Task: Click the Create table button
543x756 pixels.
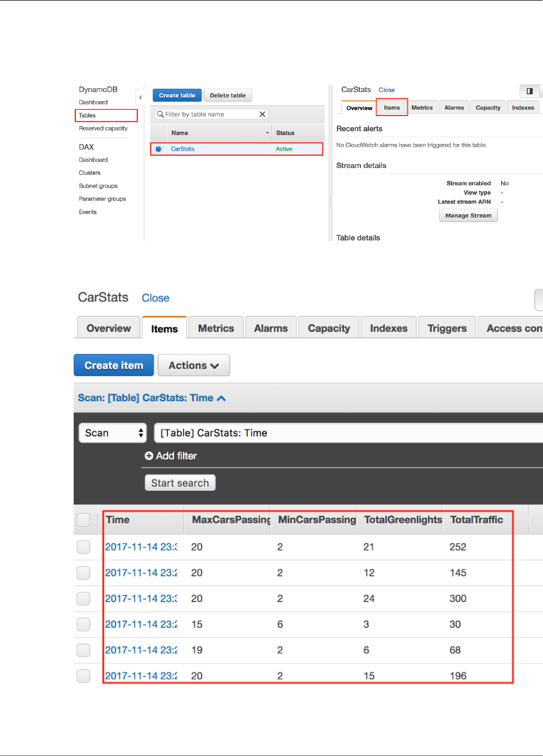Action: tap(177, 95)
